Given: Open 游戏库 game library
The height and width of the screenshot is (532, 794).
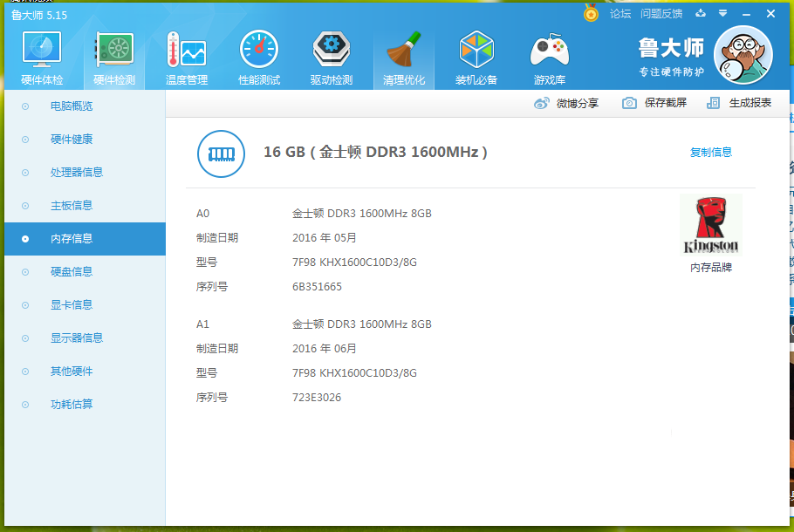Looking at the screenshot, I should pyautogui.click(x=550, y=58).
